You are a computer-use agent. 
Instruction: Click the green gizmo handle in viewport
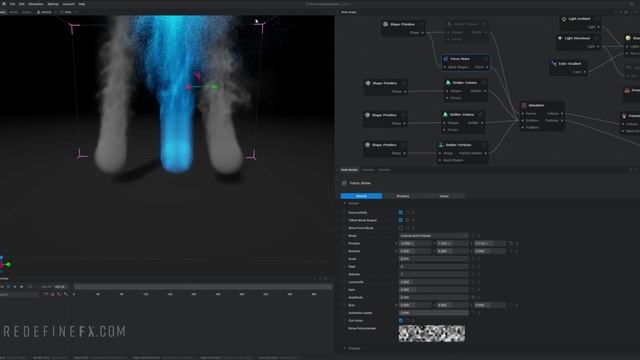click(214, 87)
